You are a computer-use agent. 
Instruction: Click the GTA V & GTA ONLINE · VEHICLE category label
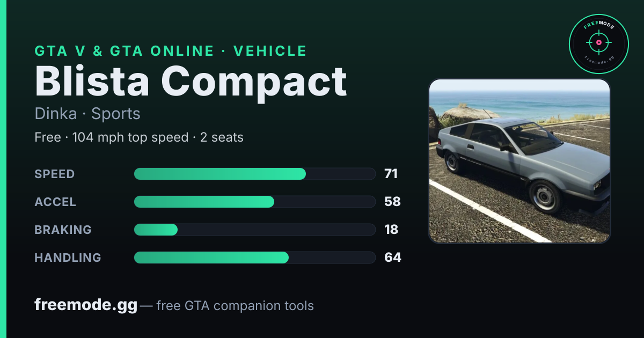[x=171, y=51]
